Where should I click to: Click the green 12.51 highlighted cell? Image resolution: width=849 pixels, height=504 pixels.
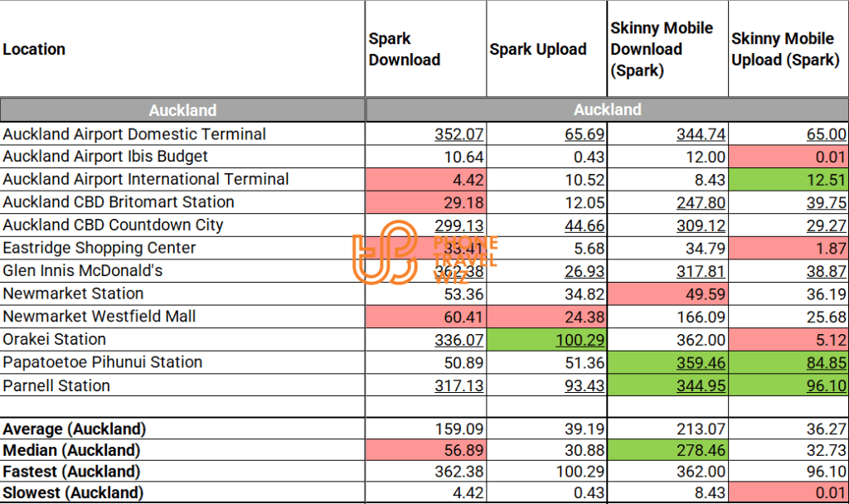pyautogui.click(x=826, y=180)
